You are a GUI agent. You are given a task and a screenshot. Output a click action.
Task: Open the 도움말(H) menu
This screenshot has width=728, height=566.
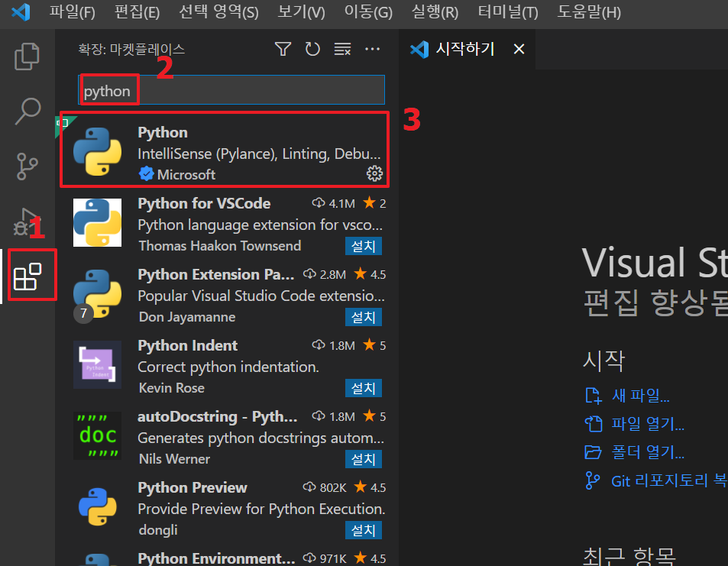[589, 11]
